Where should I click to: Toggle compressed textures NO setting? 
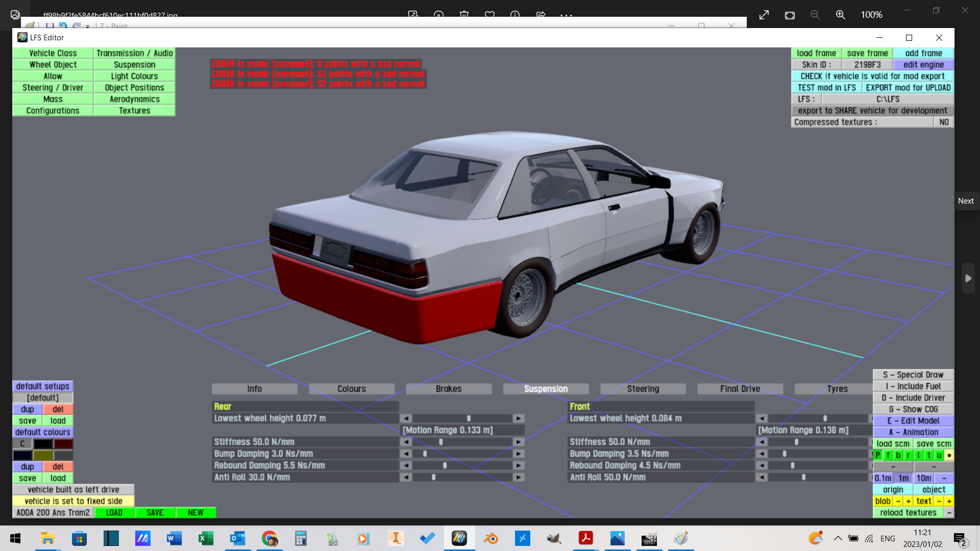click(x=944, y=122)
